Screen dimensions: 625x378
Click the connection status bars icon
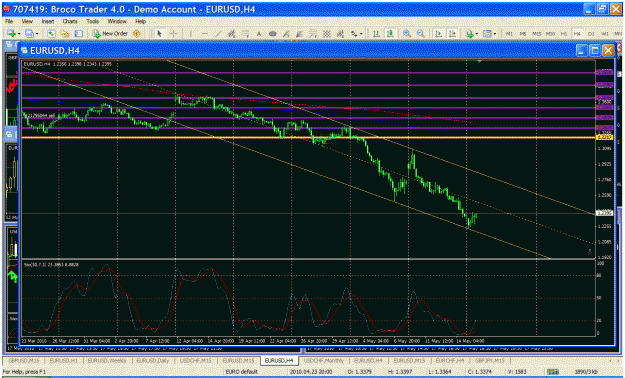[552, 371]
